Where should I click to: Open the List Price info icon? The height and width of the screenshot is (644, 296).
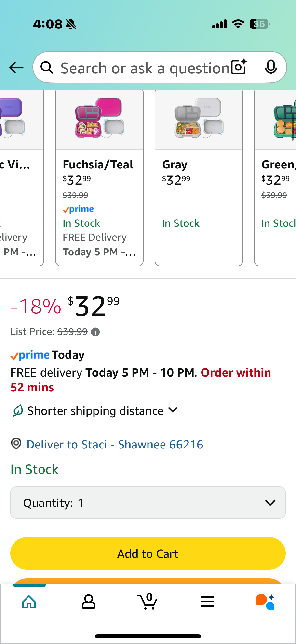(95, 332)
